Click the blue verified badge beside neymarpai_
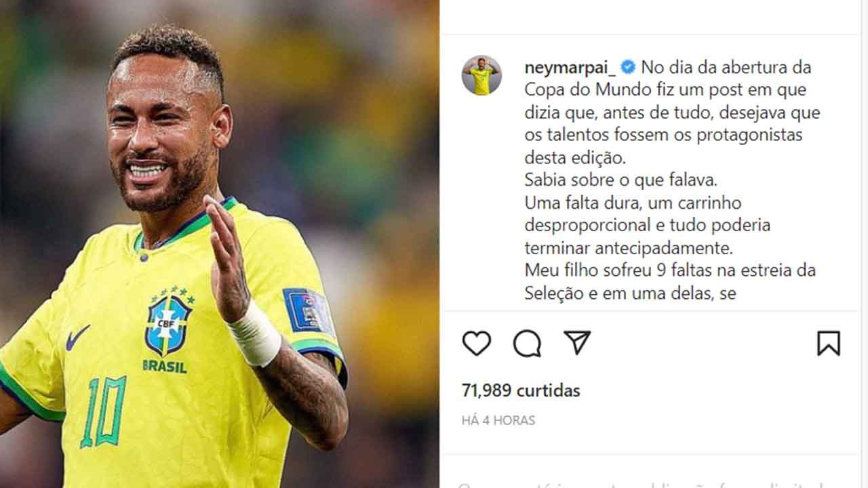The height and width of the screenshot is (488, 868). [x=628, y=67]
